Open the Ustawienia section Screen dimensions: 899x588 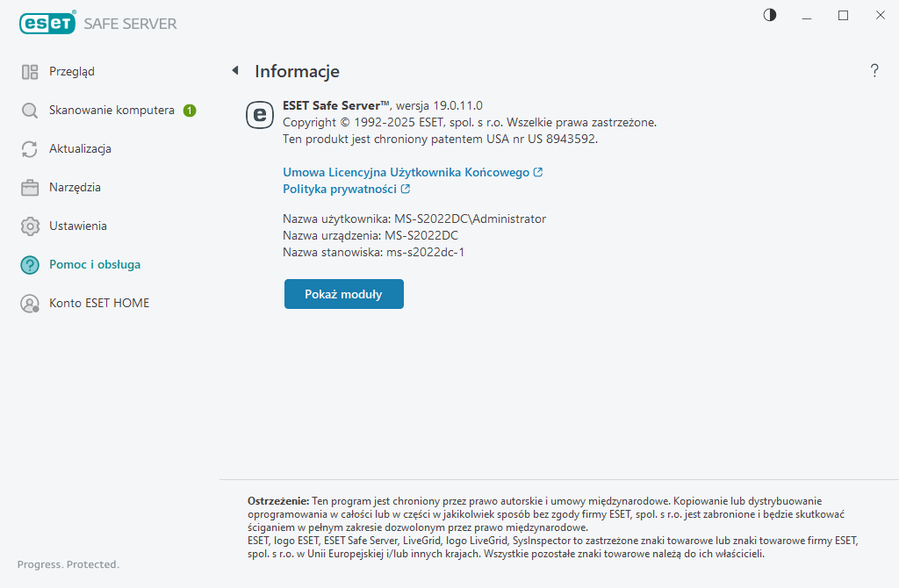coord(78,226)
